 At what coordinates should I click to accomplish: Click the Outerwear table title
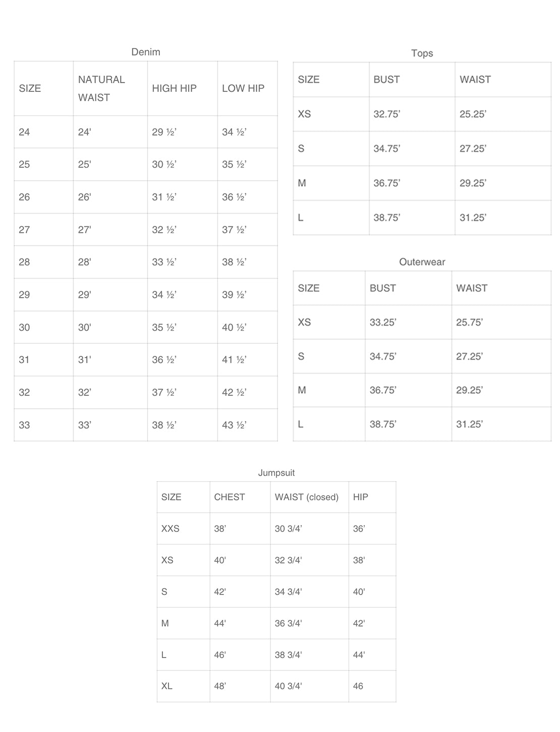pos(422,262)
